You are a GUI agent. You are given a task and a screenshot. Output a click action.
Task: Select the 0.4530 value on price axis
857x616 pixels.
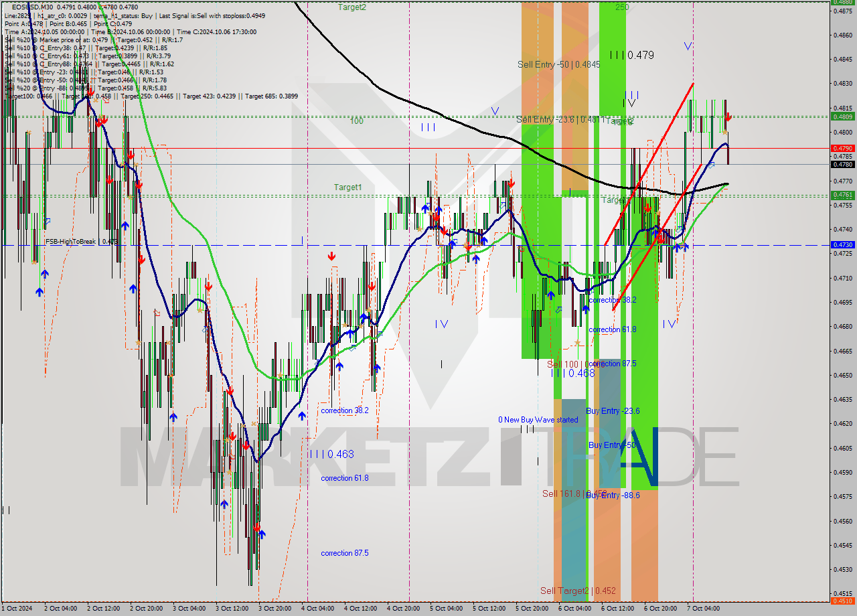pos(842,570)
